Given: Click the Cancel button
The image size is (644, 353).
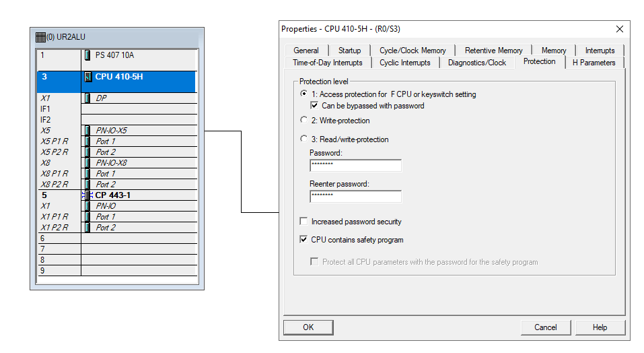Looking at the screenshot, I should point(546,327).
